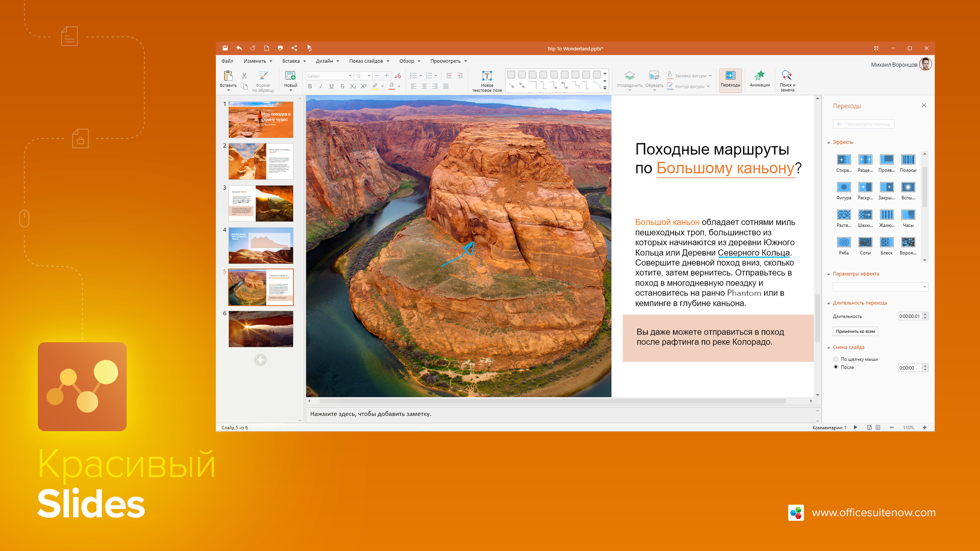Open the Параметры эффекта combo box
Screen dimensions: 980x551
[880, 287]
